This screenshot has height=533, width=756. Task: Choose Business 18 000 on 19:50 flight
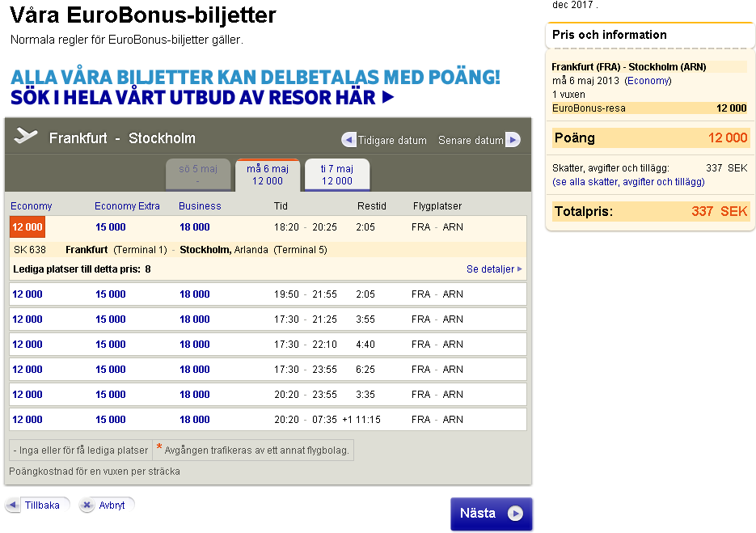pyautogui.click(x=195, y=294)
